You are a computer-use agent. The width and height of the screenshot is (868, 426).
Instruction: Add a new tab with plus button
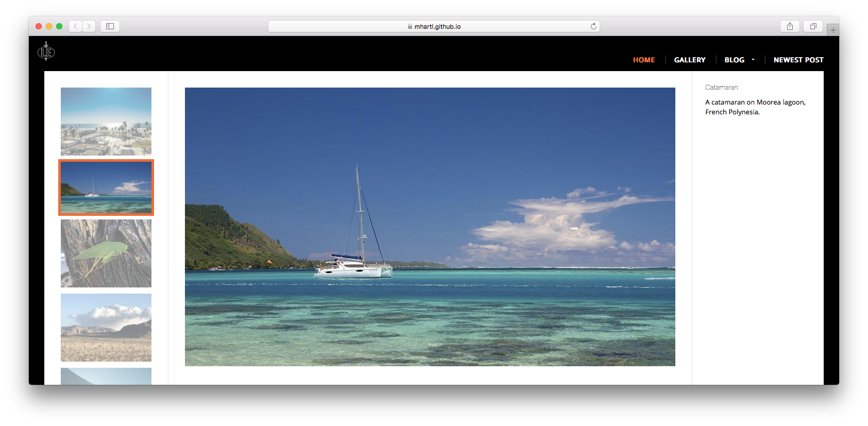833,30
